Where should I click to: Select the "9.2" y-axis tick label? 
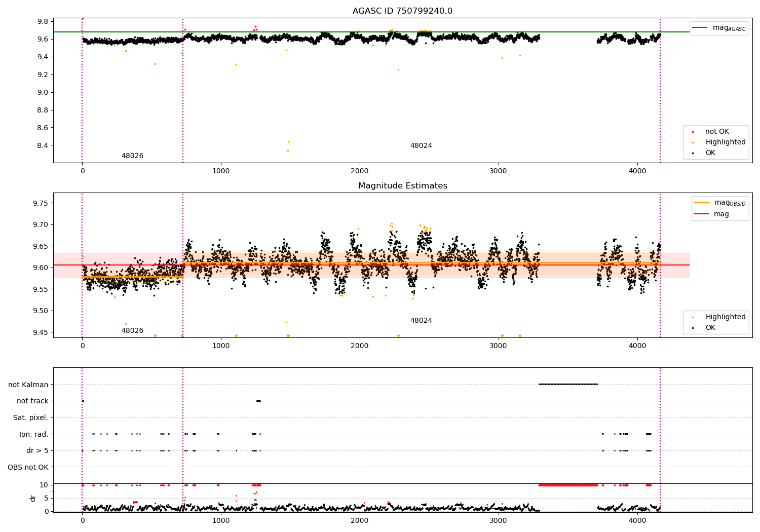(x=43, y=74)
